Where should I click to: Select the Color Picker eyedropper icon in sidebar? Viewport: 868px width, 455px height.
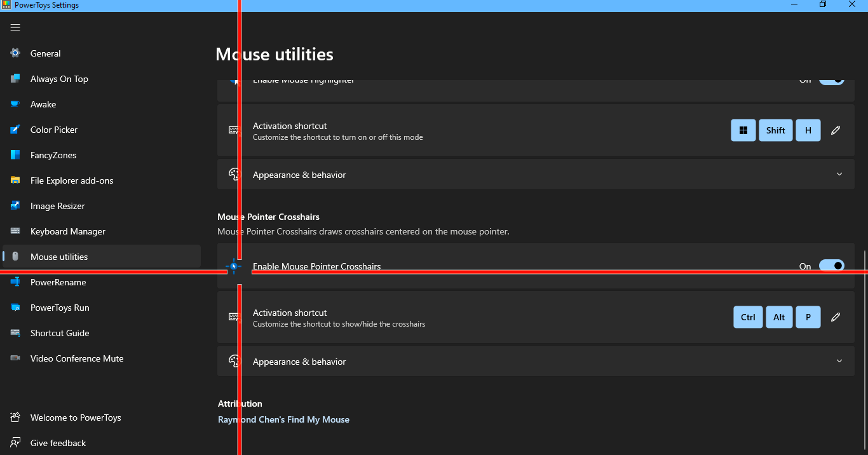tap(15, 130)
